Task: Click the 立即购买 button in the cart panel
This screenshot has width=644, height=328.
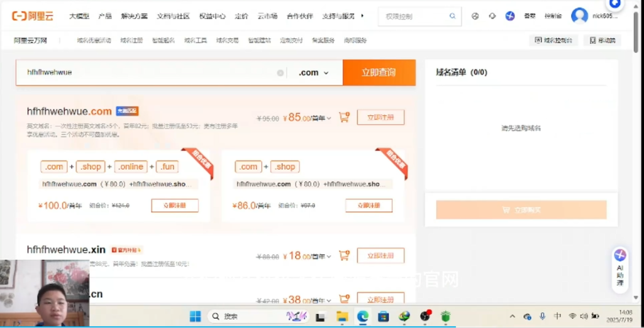Action: [x=521, y=210]
